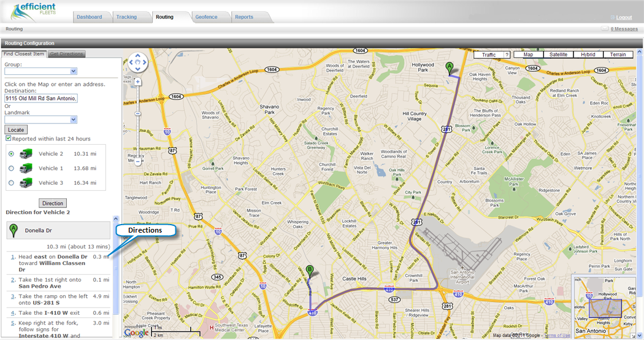Viewport: 644px width, 340px height.
Task: Open the Dashboard tab
Action: pos(89,17)
